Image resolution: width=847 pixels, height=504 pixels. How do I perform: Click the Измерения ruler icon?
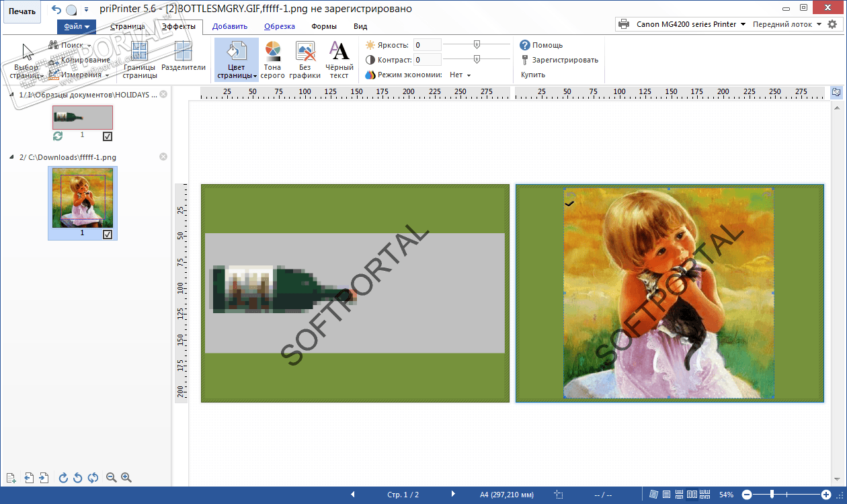(54, 75)
